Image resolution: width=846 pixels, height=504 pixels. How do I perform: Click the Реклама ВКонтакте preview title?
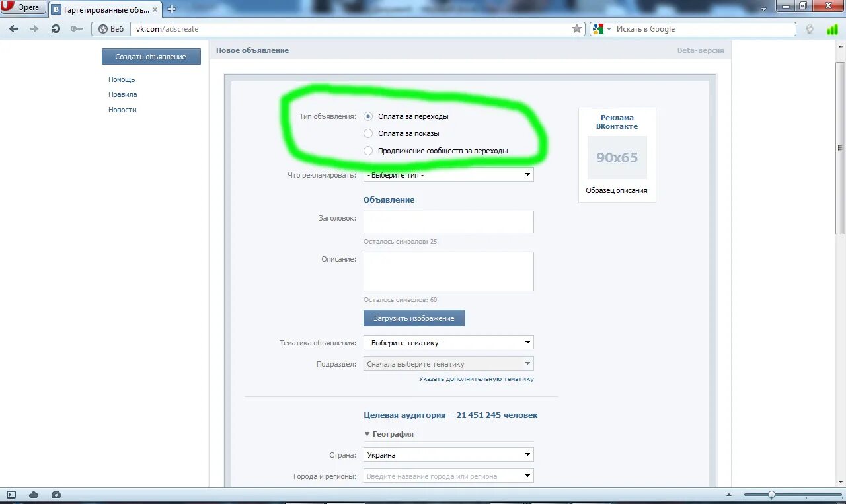(x=617, y=122)
